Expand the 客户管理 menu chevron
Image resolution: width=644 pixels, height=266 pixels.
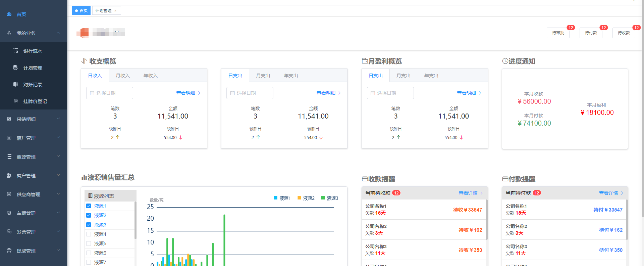pyautogui.click(x=58, y=175)
